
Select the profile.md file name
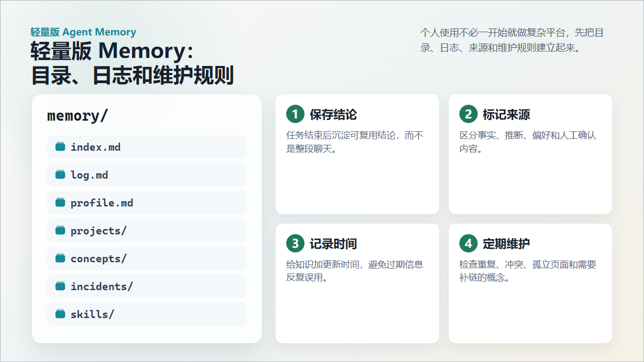[102, 203]
